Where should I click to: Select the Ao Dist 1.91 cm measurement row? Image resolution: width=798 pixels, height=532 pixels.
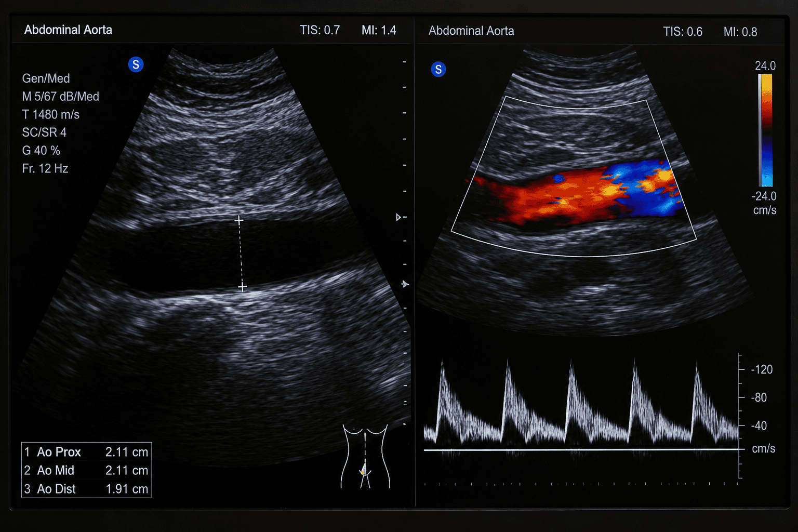click(x=86, y=489)
